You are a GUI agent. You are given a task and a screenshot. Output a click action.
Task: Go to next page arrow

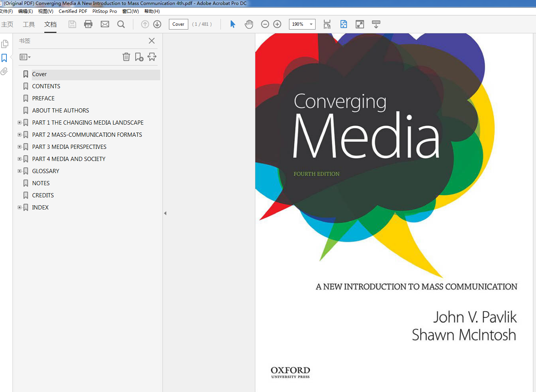click(157, 24)
